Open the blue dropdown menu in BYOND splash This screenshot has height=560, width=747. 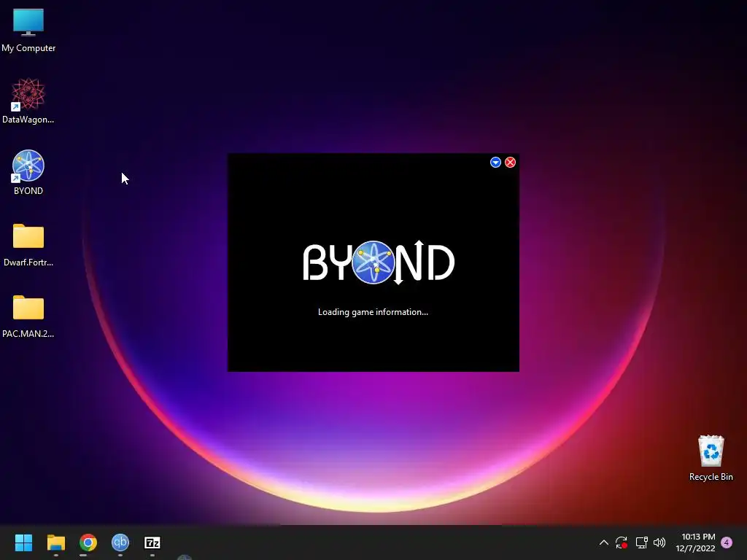tap(495, 163)
